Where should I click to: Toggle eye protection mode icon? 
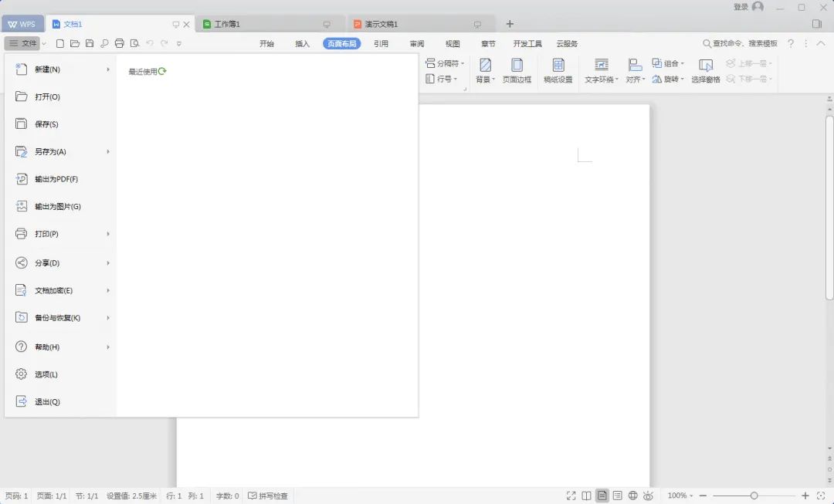point(648,496)
